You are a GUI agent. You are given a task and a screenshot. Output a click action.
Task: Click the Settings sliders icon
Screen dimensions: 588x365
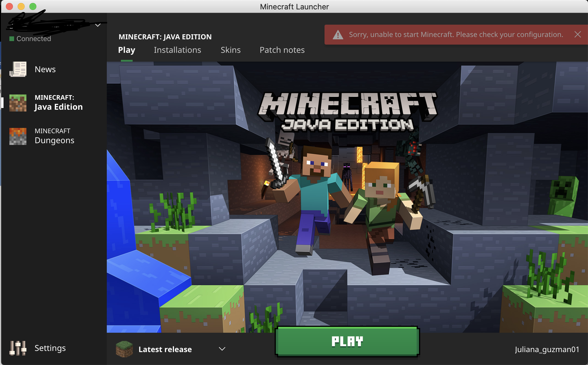coord(18,348)
